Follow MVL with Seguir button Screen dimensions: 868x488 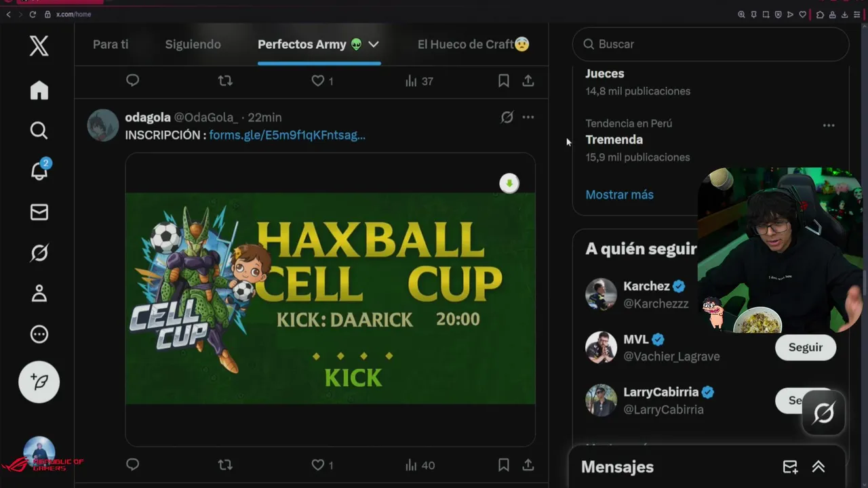[806, 347]
